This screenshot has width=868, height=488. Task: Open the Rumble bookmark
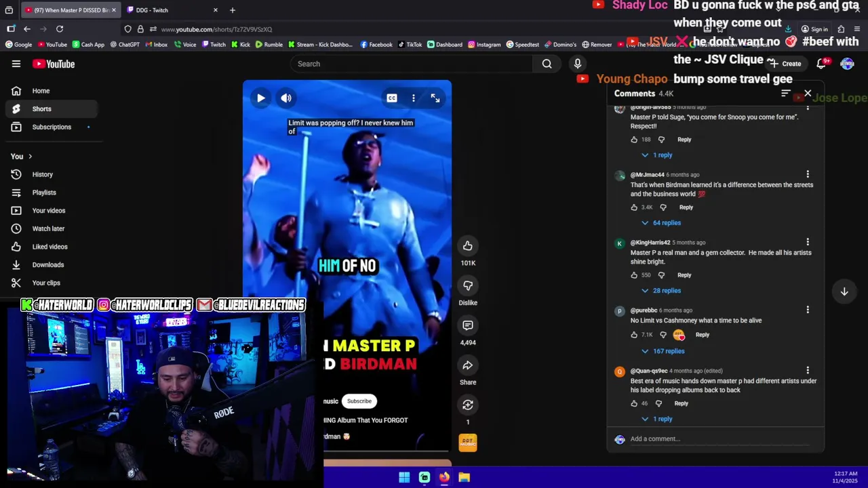269,45
